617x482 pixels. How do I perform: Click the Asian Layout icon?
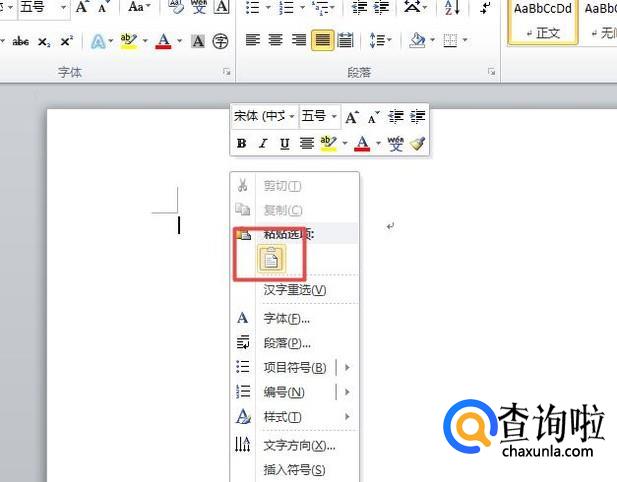(x=412, y=7)
